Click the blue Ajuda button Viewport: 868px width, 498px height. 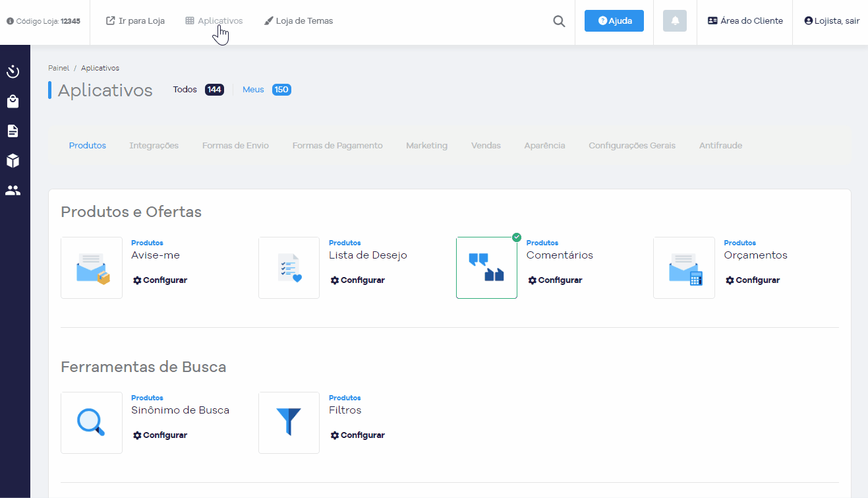click(614, 21)
